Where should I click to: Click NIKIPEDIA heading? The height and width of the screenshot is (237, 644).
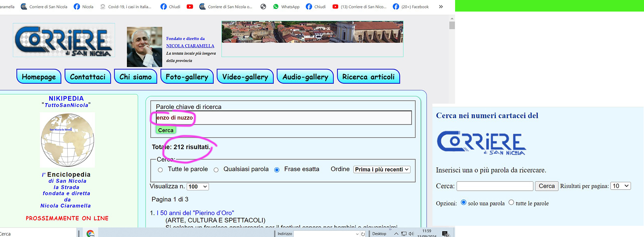coord(66,98)
